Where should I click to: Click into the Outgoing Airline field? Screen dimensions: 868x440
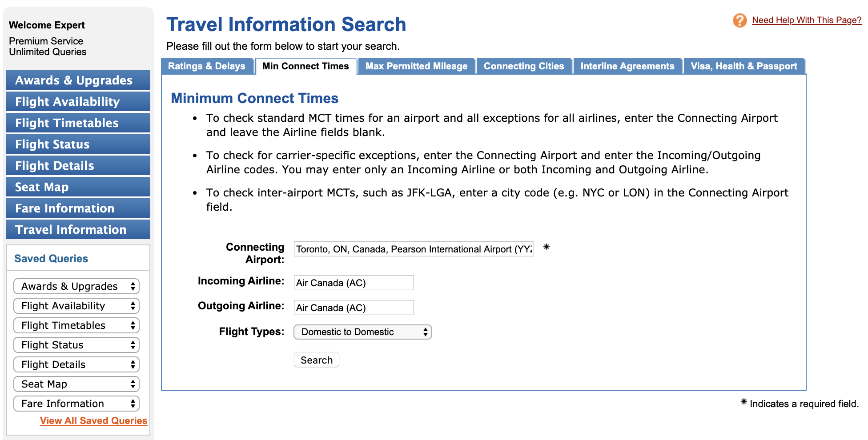(x=354, y=308)
